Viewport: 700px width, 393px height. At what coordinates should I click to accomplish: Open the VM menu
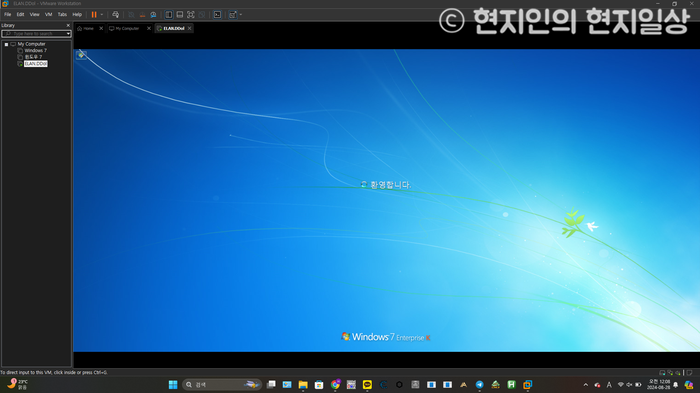point(49,15)
